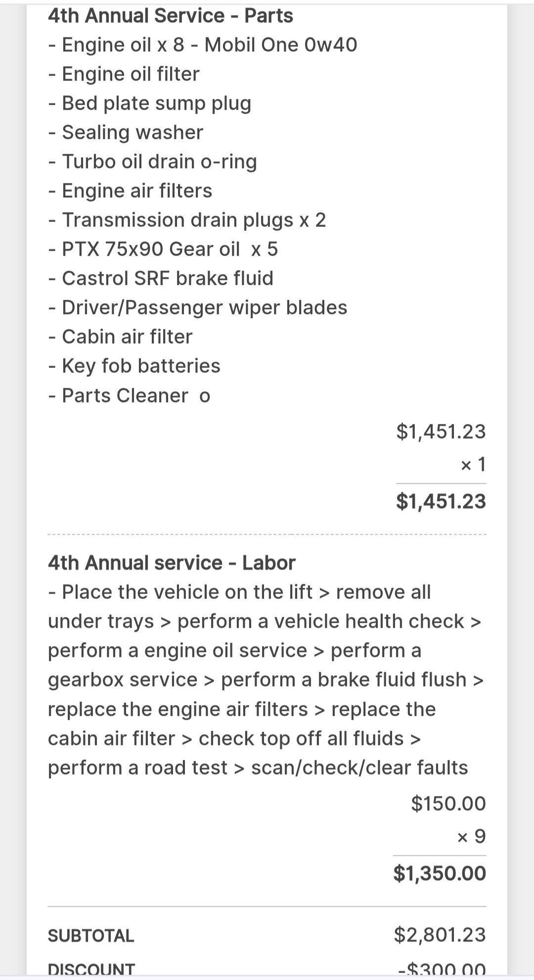The height and width of the screenshot is (980, 534).
Task: Tap the $2,801.23 subtotal amount
Action: point(440,935)
